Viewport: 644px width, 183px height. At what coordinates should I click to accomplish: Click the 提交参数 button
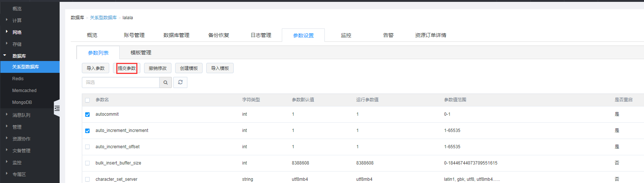tap(127, 68)
